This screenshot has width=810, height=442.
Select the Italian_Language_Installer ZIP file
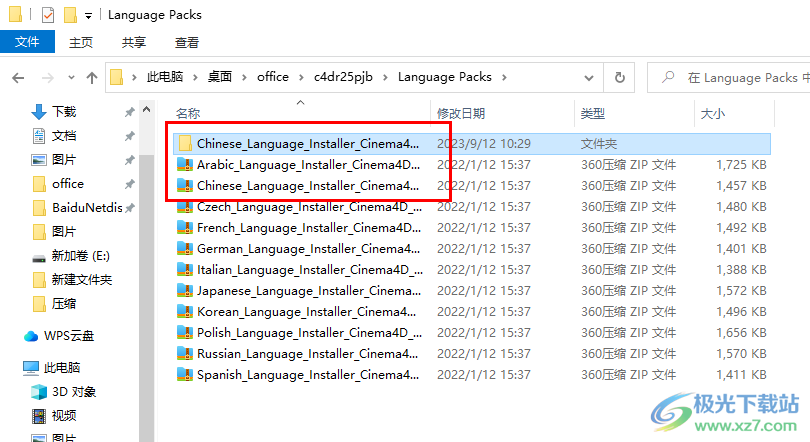tap(472, 270)
